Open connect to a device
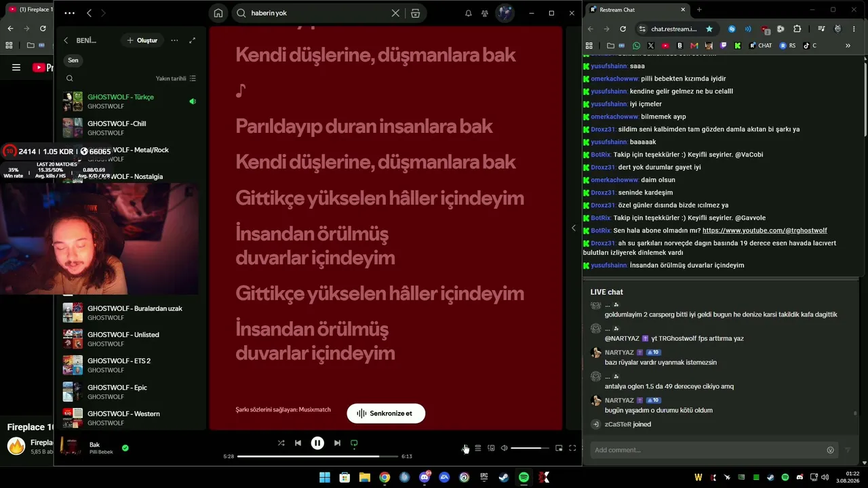Image resolution: width=868 pixels, height=488 pixels. 491,448
